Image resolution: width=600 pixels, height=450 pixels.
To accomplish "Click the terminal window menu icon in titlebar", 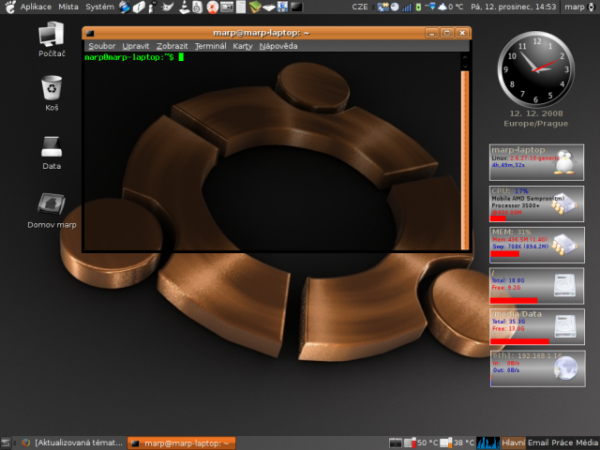I will pyautogui.click(x=90, y=33).
